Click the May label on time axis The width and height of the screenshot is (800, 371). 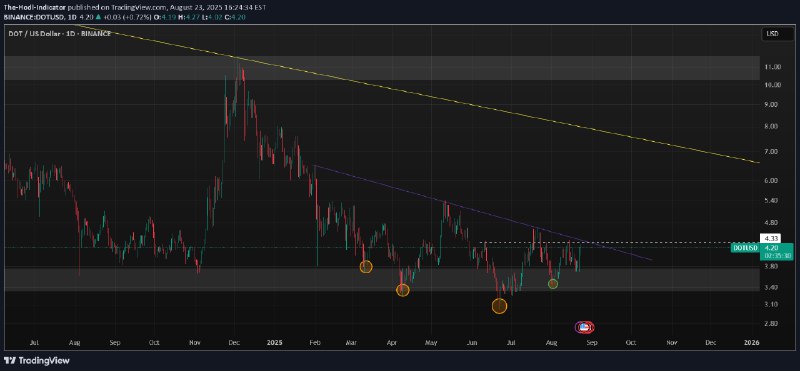432,342
